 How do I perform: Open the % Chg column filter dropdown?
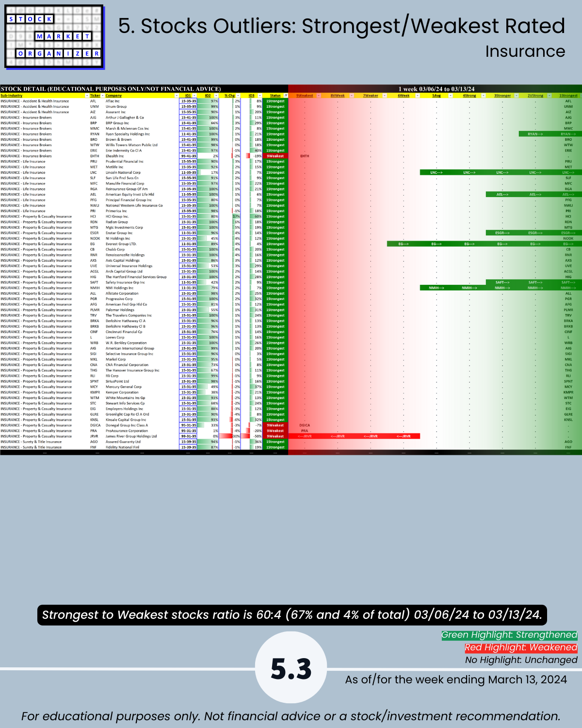[238, 96]
